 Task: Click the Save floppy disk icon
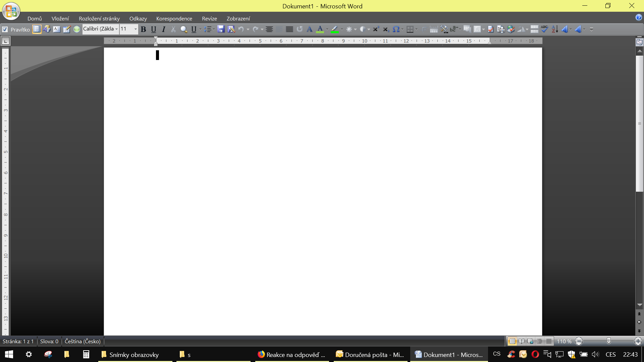coord(221,29)
